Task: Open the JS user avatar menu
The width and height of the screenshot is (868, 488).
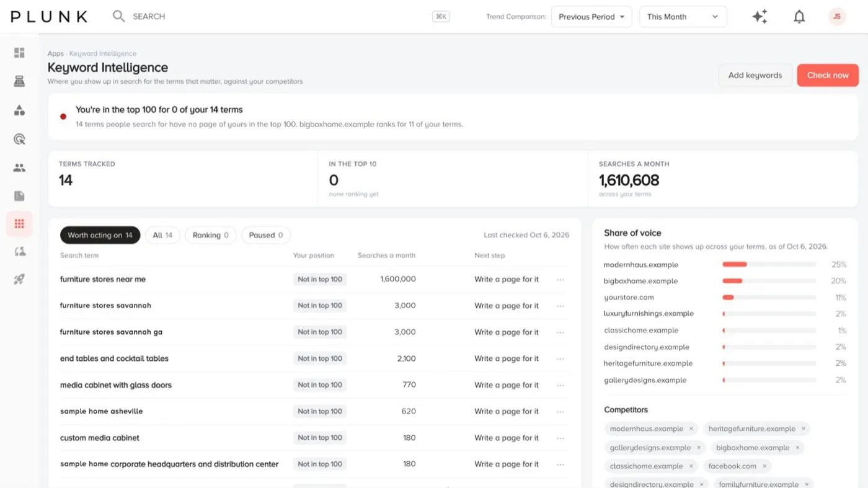Action: point(837,17)
